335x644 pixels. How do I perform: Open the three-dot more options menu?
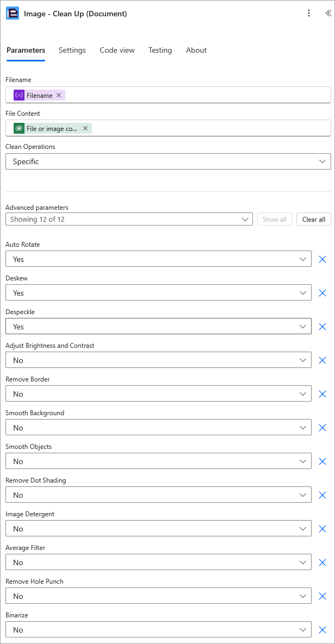309,13
